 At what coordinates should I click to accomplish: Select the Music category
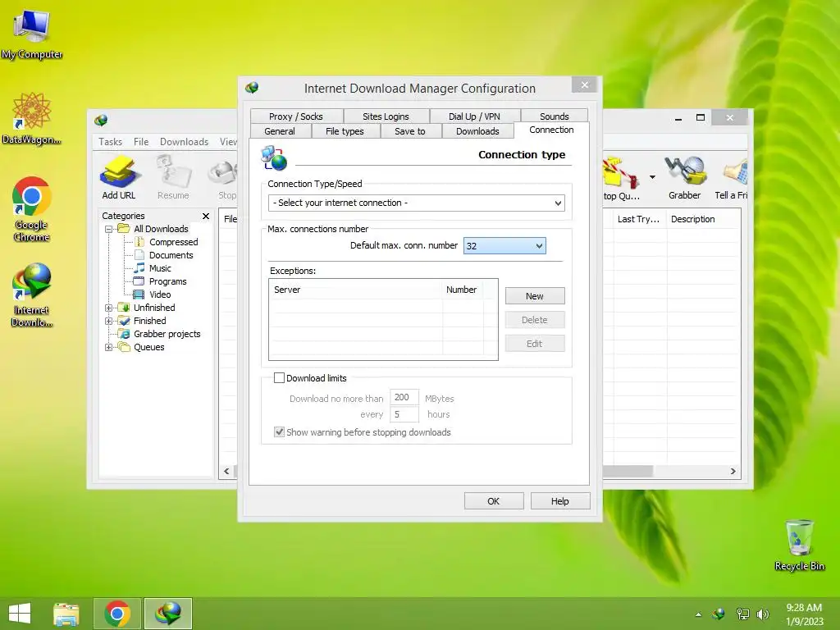click(160, 268)
